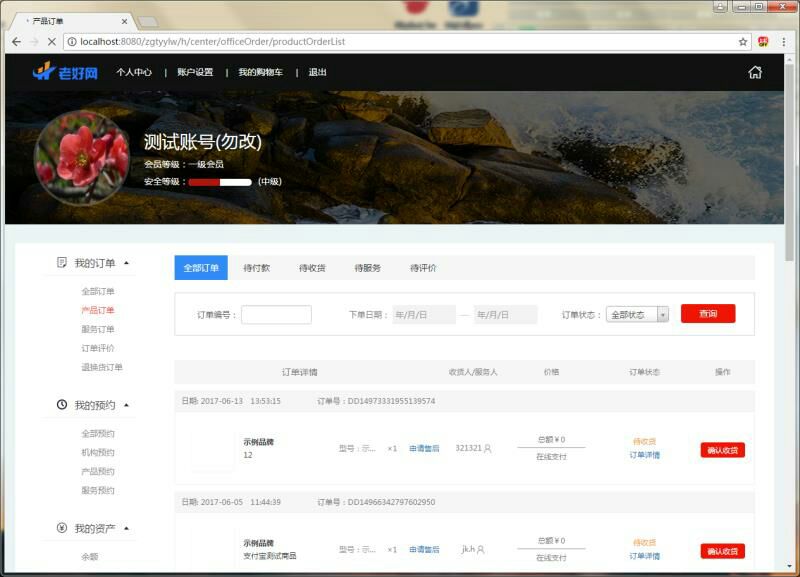
Task: Click the 我的预约 clock icon in the sidebar
Action: click(x=62, y=405)
